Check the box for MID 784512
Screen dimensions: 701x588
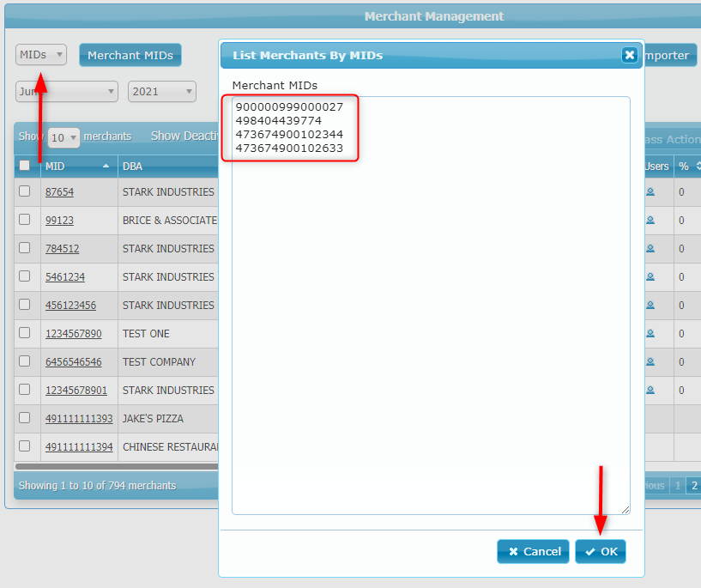[x=25, y=248]
